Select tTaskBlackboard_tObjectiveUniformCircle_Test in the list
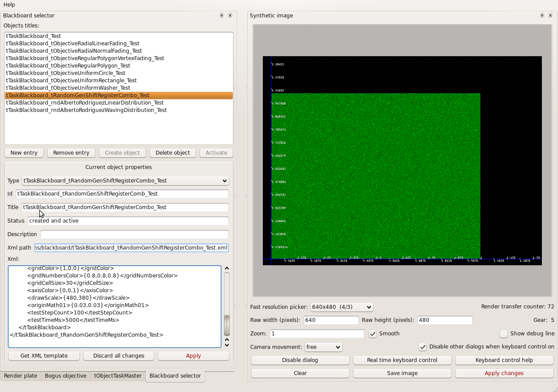Screen dimensions: 558x392 66,73
